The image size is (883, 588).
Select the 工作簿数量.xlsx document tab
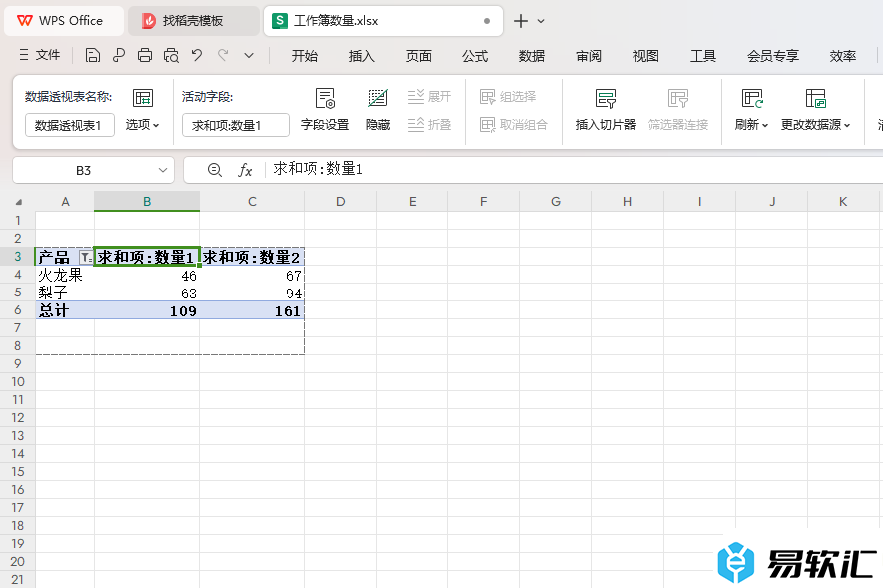(x=383, y=21)
